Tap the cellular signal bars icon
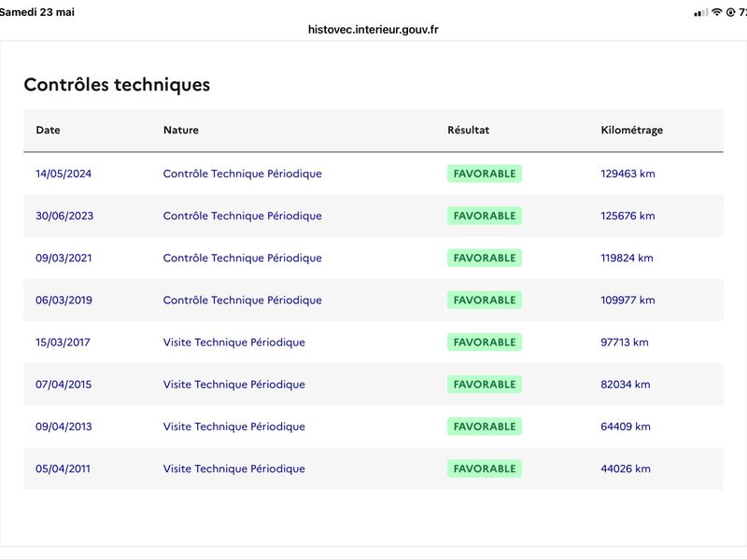The width and height of the screenshot is (747, 560). [701, 13]
